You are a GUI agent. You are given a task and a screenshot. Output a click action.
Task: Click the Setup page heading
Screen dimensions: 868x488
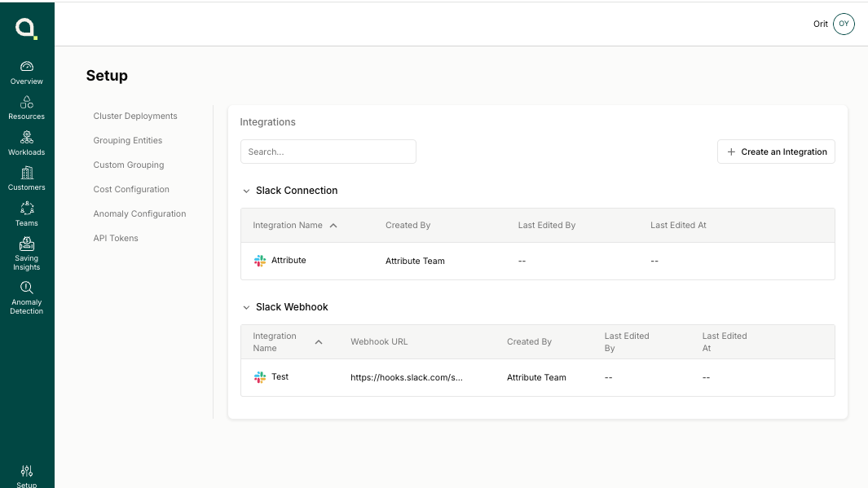(107, 76)
